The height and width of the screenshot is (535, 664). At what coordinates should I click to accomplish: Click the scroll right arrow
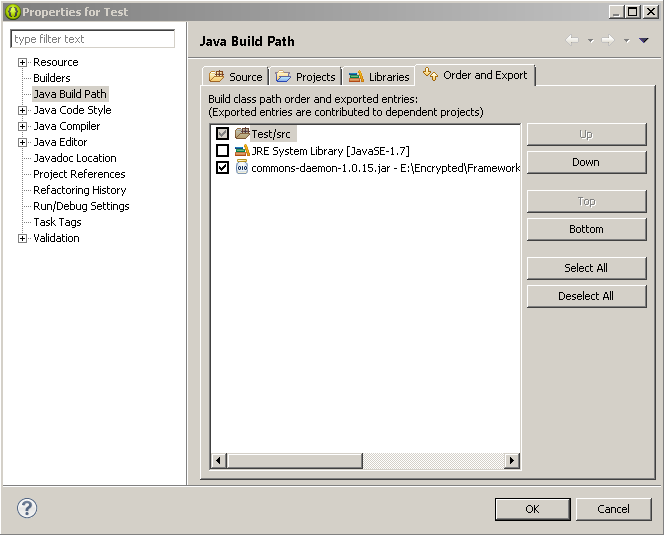(512, 460)
